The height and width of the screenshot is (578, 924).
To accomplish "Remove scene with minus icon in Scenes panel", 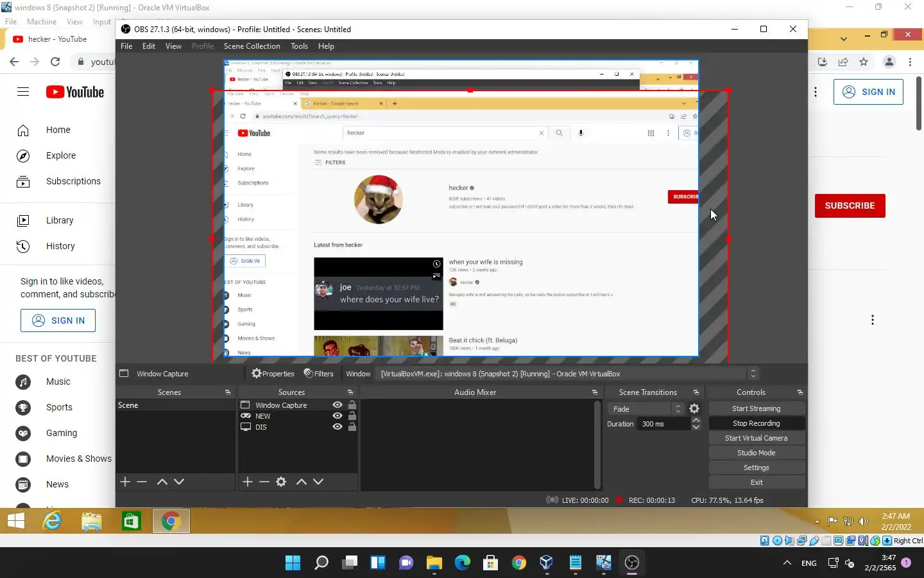I will tap(142, 482).
